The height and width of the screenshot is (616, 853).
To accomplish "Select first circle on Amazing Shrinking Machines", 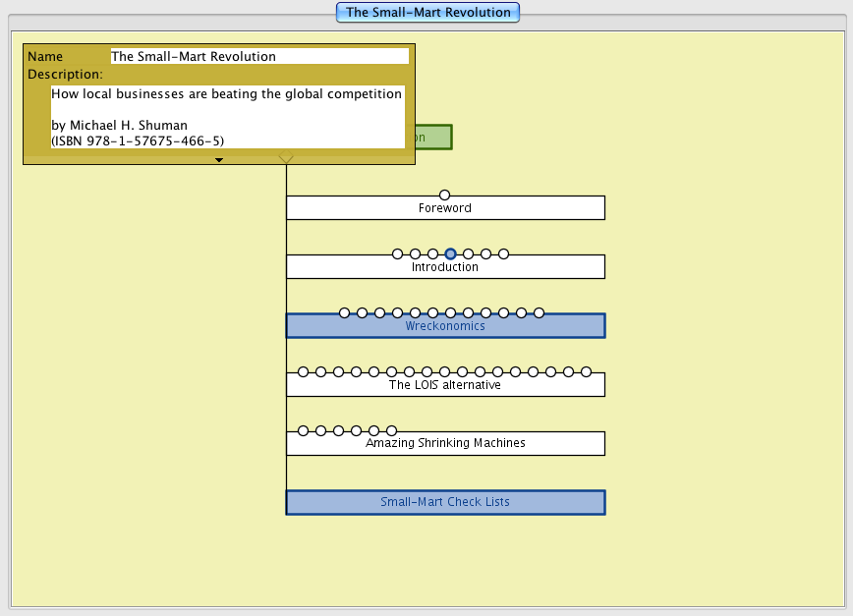I will [x=303, y=431].
